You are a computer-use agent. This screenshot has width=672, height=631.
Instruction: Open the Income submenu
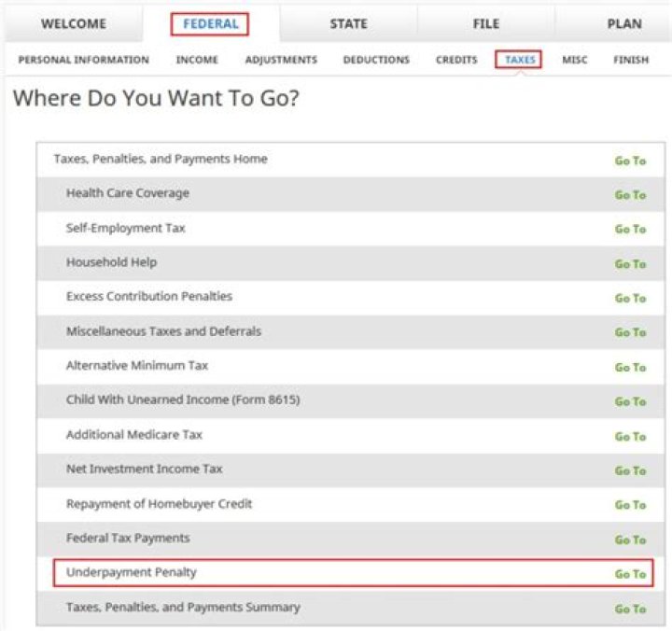[x=197, y=60]
